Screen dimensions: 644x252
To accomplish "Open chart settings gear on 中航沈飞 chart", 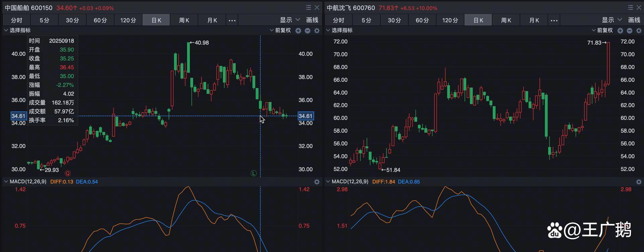I will [x=639, y=30].
